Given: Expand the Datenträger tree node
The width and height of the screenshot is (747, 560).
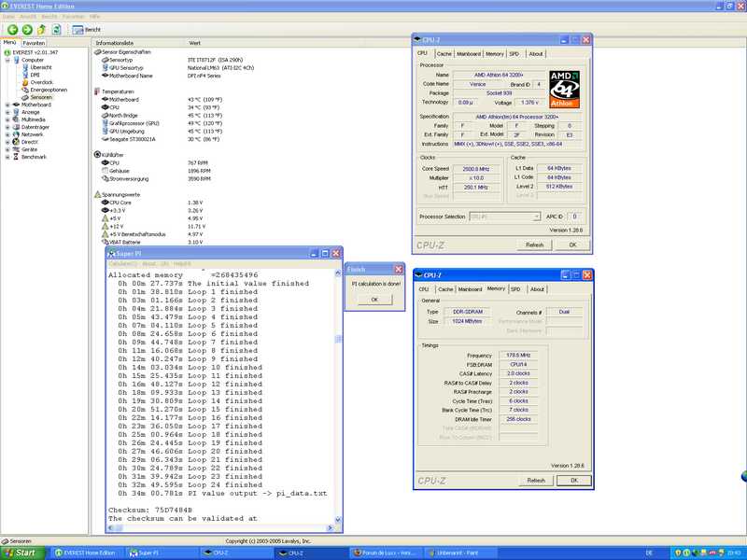Looking at the screenshot, I should pyautogui.click(x=7, y=127).
